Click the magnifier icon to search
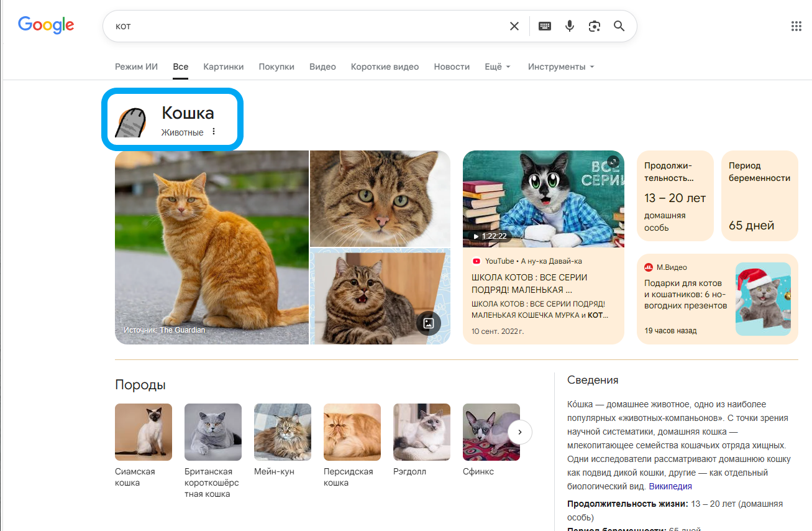Screen dimensions: 812x531 click(619, 25)
